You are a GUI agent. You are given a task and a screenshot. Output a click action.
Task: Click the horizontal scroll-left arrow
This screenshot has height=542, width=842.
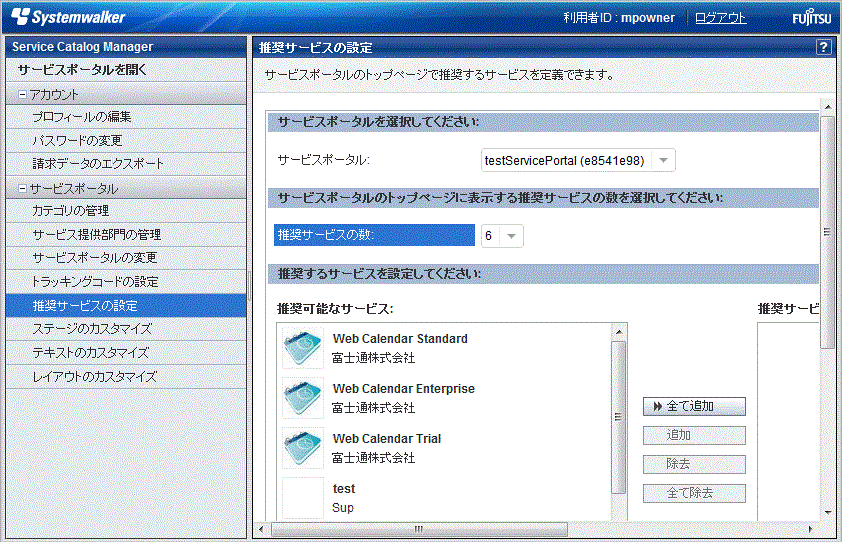(261, 529)
